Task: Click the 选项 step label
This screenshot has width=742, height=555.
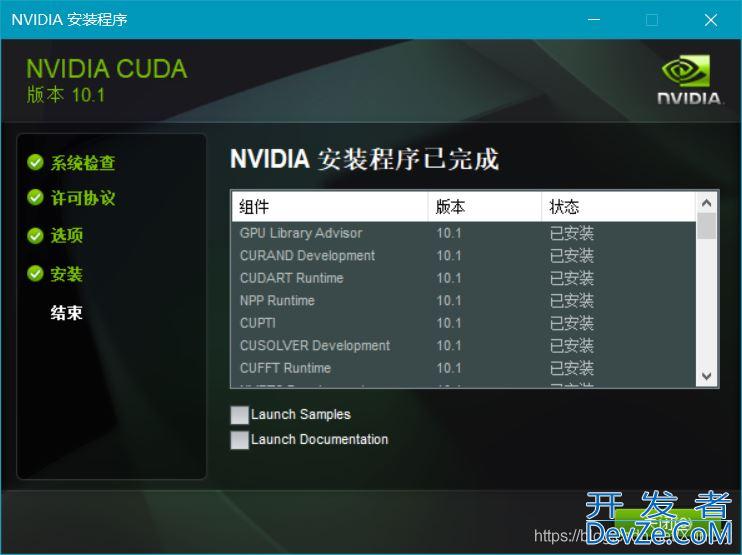Action: click(x=67, y=235)
